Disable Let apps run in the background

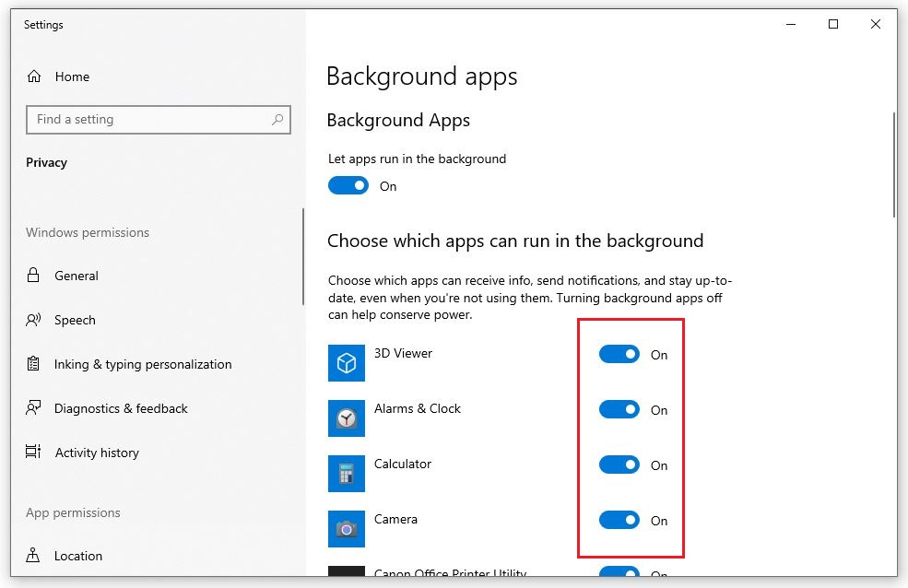[348, 185]
